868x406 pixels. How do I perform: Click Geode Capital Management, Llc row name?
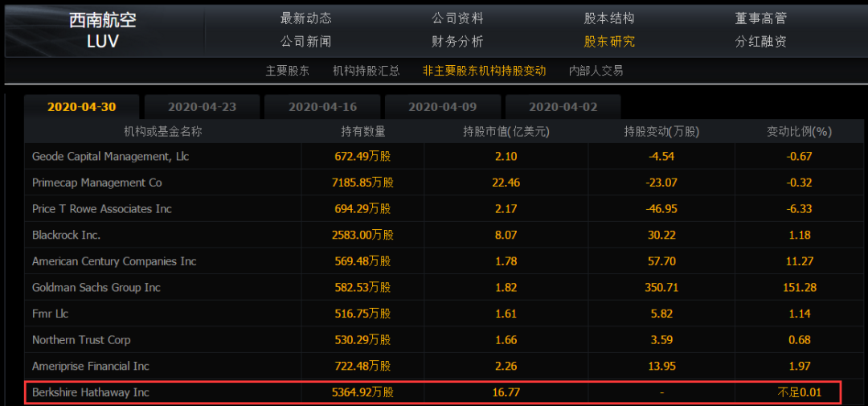coord(111,157)
